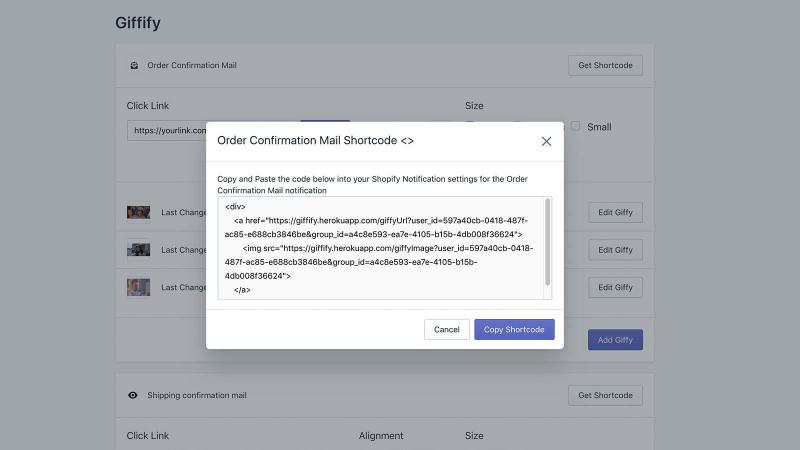Click the Order Confirmation Mail envelope icon

pyautogui.click(x=134, y=65)
